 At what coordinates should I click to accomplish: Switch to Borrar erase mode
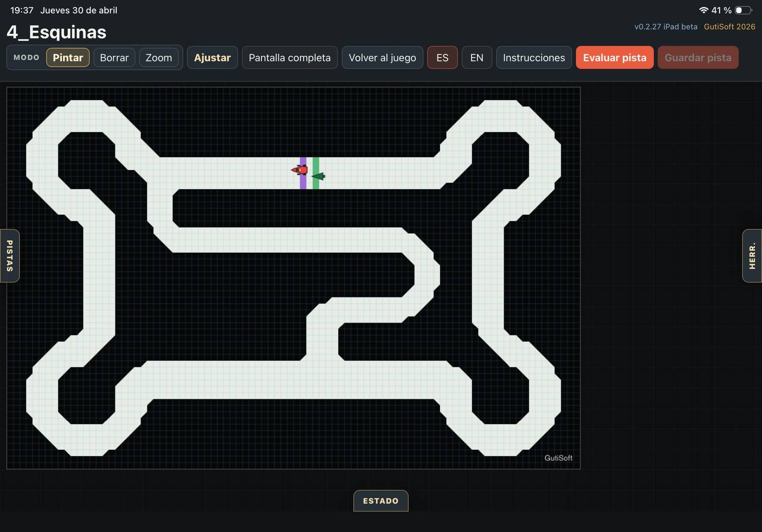coord(114,58)
